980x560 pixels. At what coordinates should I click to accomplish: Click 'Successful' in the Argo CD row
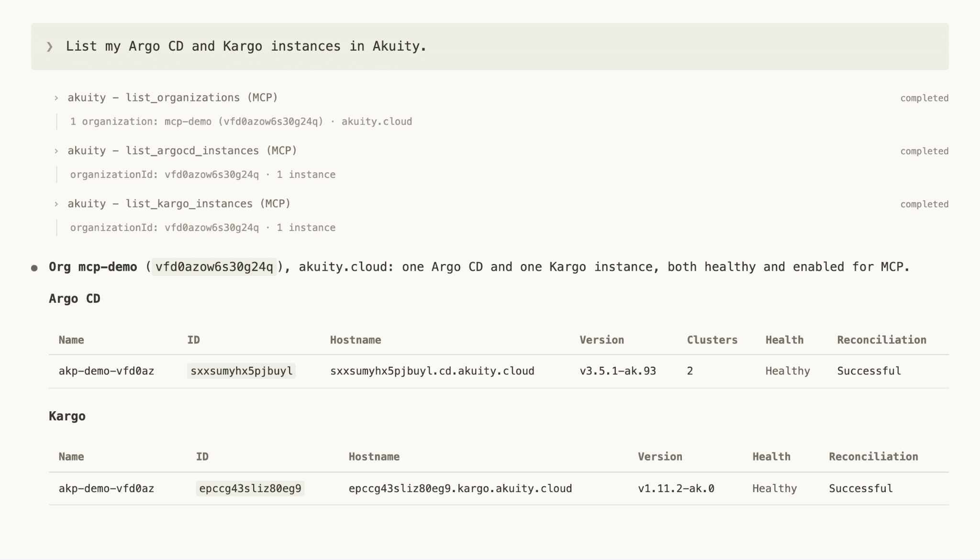(x=869, y=371)
